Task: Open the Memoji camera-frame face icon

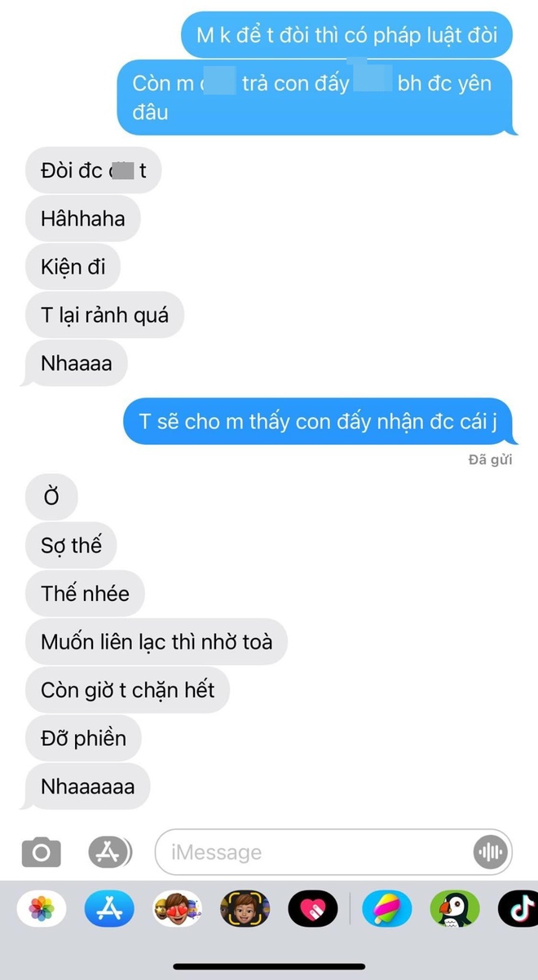Action: [245, 909]
